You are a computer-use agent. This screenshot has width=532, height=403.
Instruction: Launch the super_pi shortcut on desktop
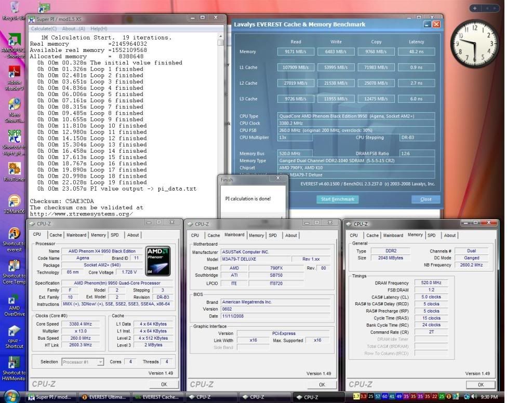click(x=14, y=142)
